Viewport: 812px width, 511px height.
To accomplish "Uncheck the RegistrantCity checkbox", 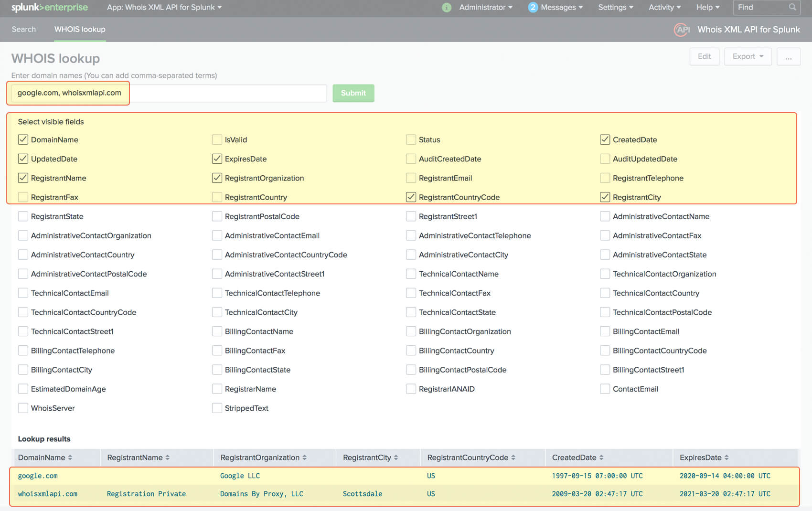I will click(x=605, y=197).
